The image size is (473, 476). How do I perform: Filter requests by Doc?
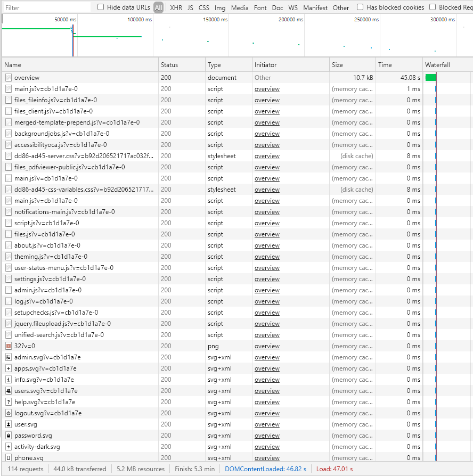[x=278, y=8]
